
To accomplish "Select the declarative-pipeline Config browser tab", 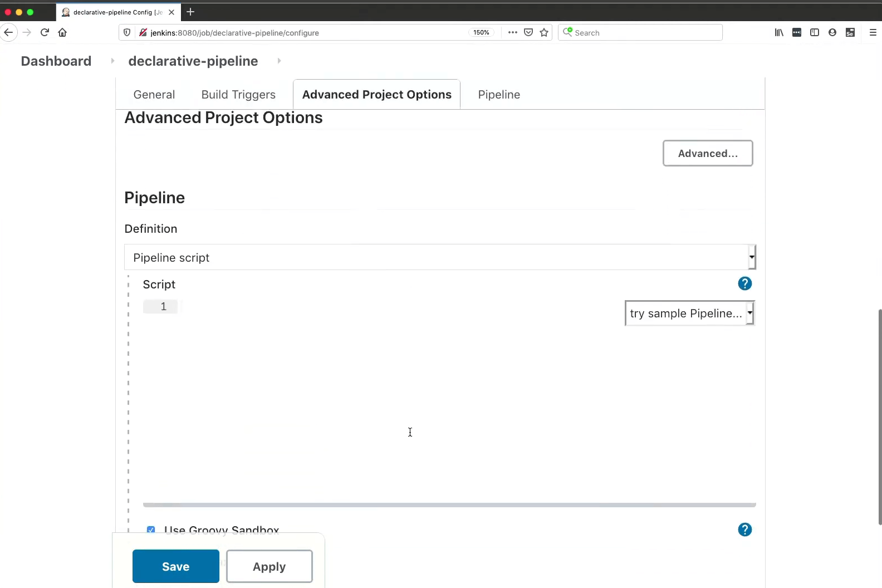I will pyautogui.click(x=117, y=12).
